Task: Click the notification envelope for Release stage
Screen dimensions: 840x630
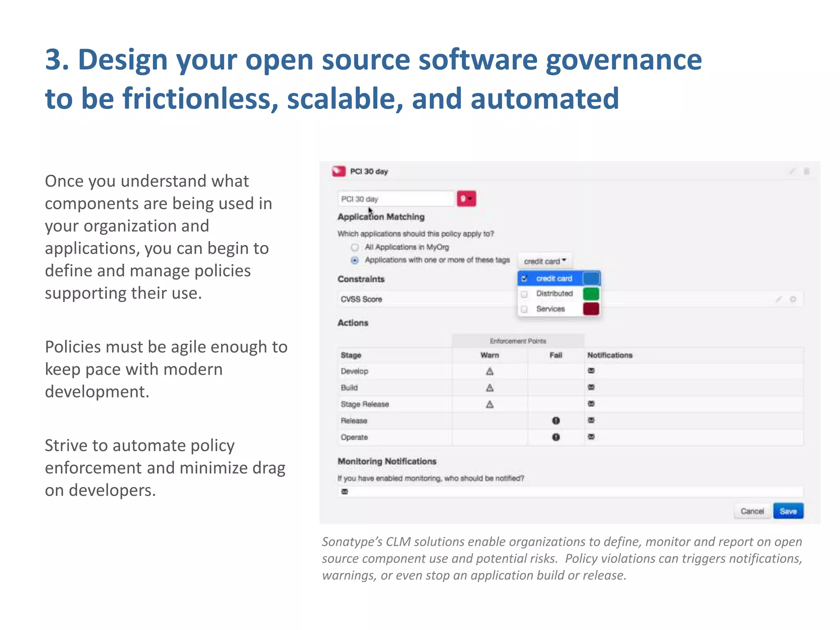Action: pos(591,420)
